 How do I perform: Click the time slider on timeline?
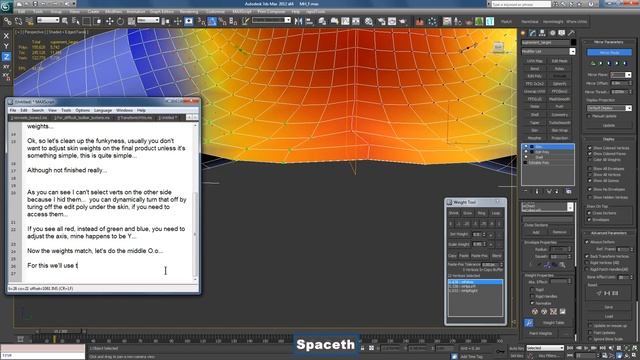[60, 331]
